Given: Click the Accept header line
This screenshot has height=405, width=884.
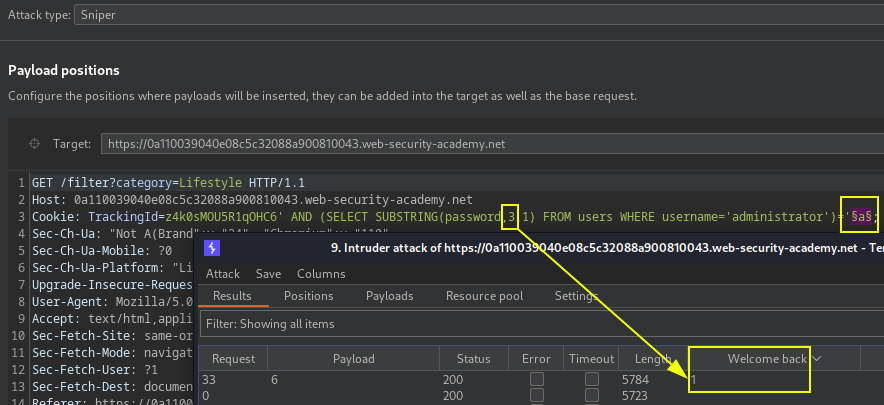Looking at the screenshot, I should coord(113,319).
